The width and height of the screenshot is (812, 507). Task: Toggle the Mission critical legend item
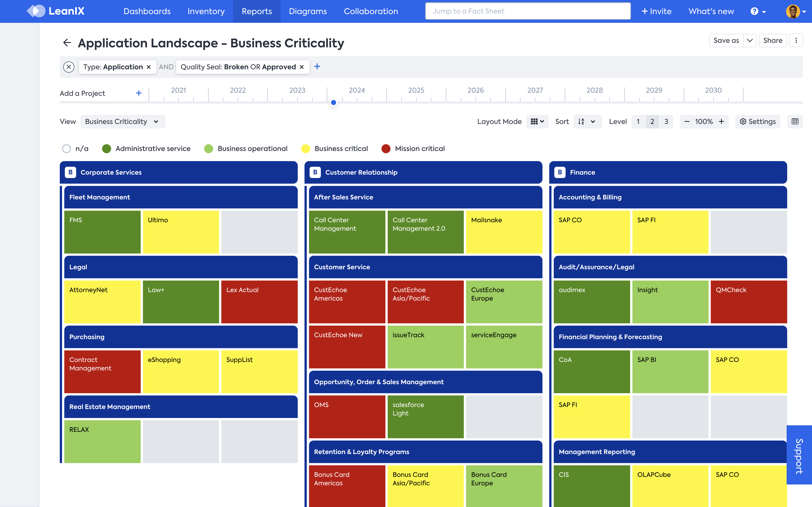(x=386, y=148)
